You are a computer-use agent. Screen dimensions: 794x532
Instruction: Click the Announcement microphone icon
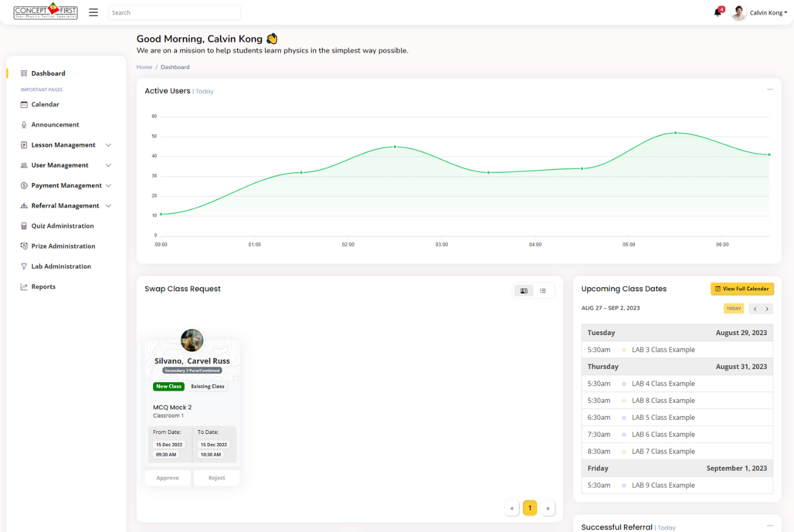click(x=24, y=124)
